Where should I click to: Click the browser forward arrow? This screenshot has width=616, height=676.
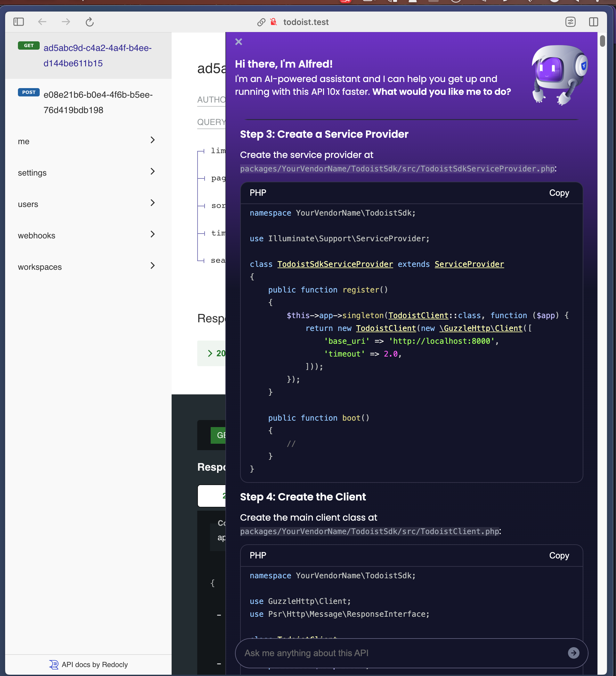pyautogui.click(x=66, y=22)
